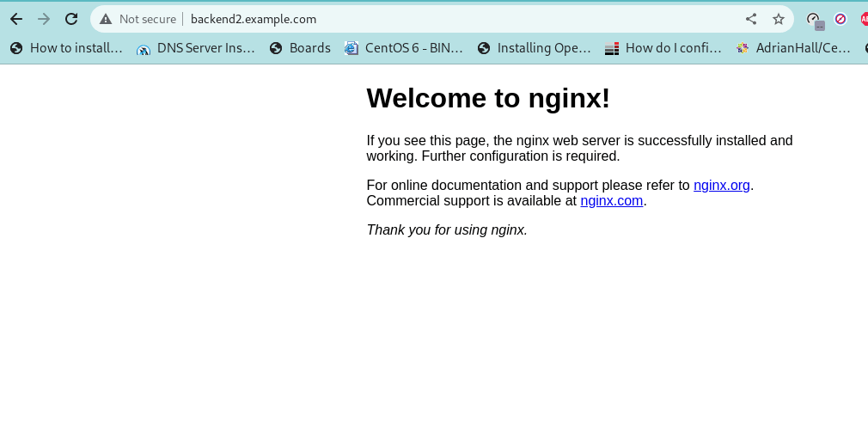Open the 'Installing Ope...' bookmark
The height and width of the screenshot is (434, 868).
click(x=535, y=48)
